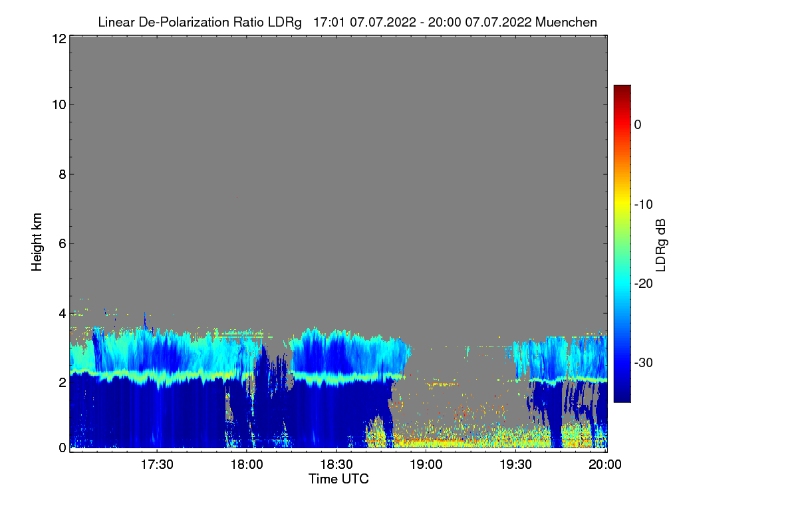Click the colorbar tick label '-10'
This screenshot has width=798, height=532.
[x=644, y=204]
